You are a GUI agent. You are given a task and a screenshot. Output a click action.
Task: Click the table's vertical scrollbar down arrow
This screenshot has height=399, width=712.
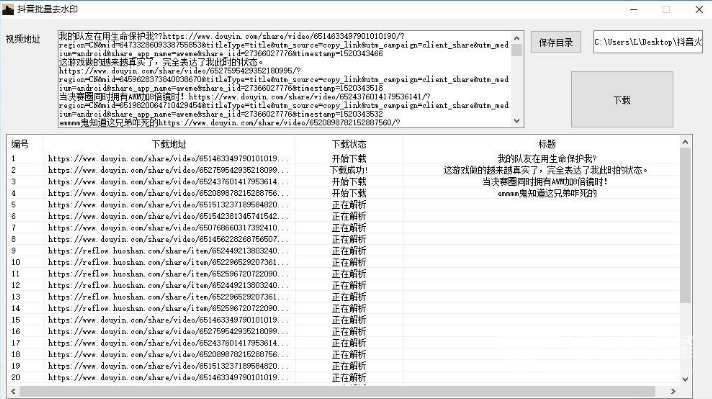coord(685,379)
